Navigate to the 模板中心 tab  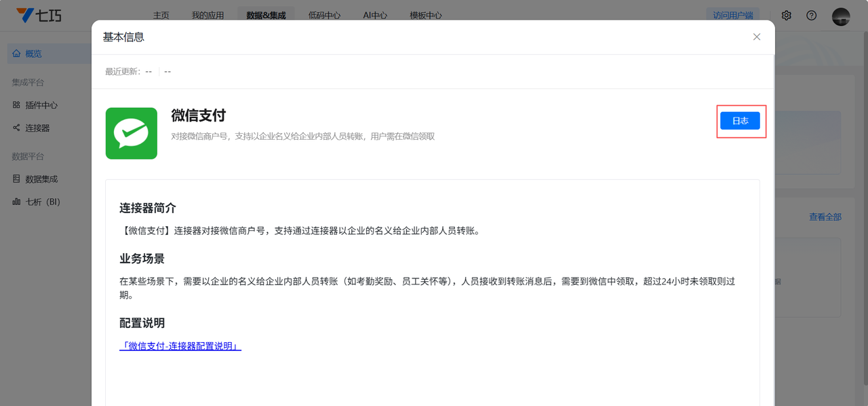[426, 16]
